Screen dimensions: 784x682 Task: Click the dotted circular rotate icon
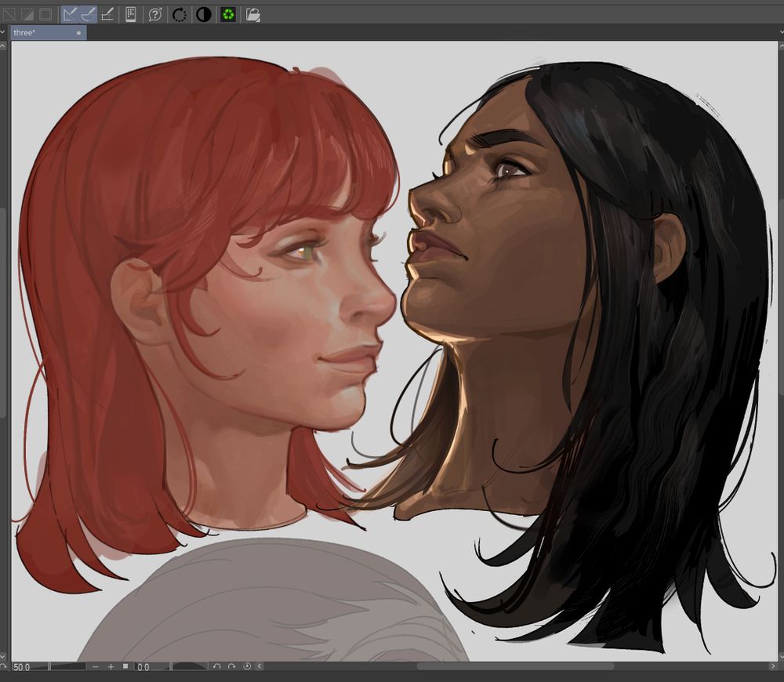click(179, 14)
